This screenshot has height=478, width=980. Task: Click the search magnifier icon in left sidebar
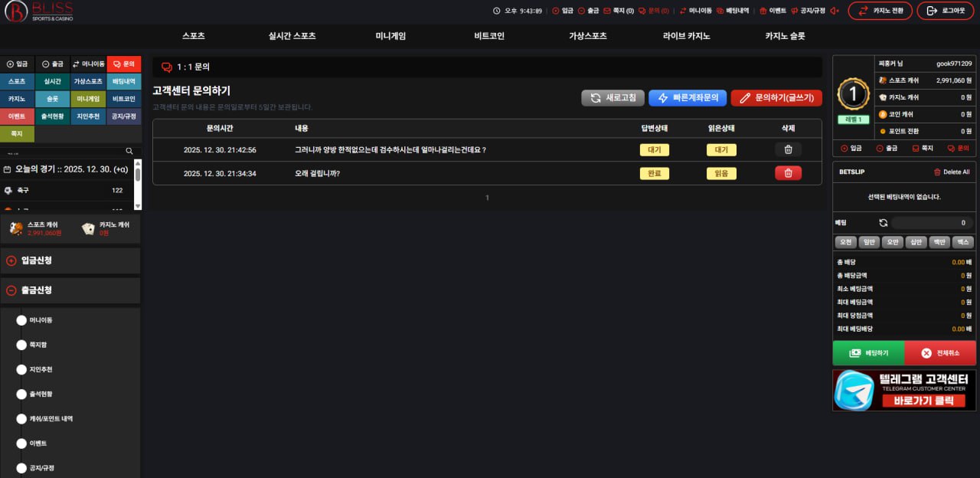click(x=129, y=152)
